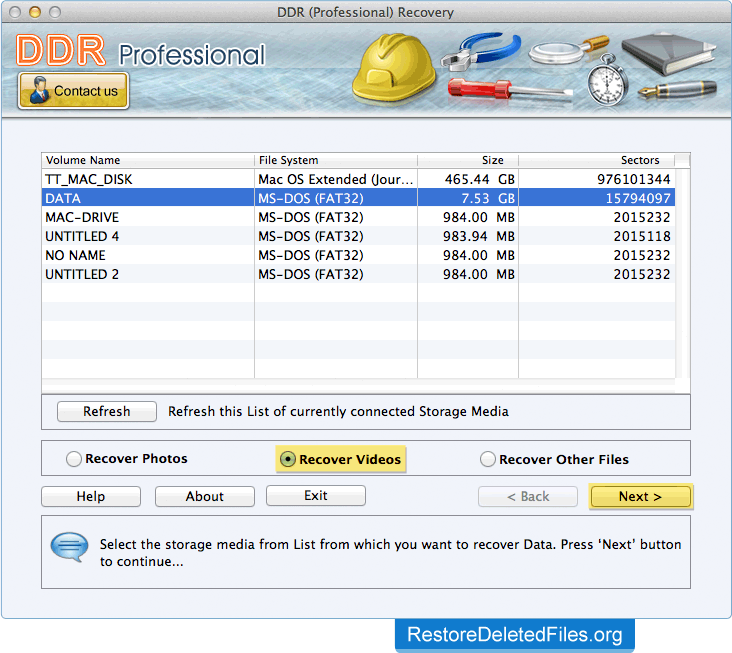Viewport: 732px width, 653px height.
Task: Select the UNTITLED 2 volume row
Action: [358, 274]
